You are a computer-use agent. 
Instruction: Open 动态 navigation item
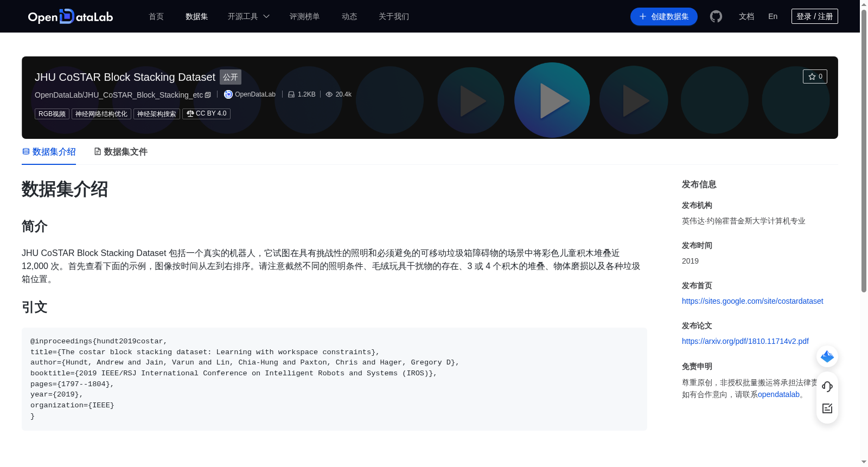[x=349, y=16]
